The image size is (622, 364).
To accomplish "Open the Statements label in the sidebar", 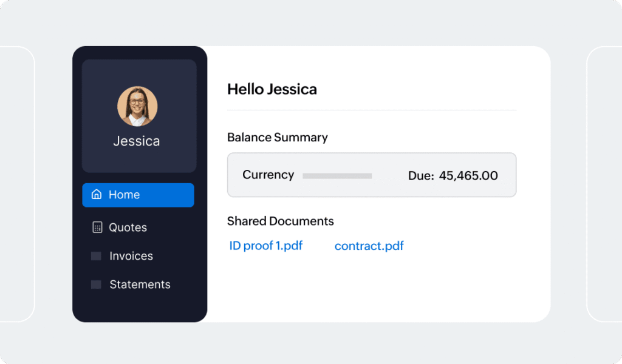I will pos(140,285).
